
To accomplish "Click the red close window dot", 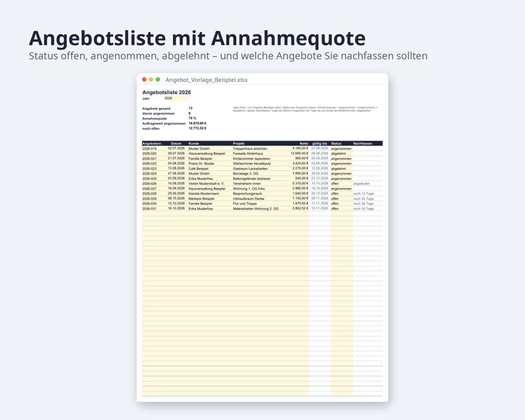I will pos(144,79).
